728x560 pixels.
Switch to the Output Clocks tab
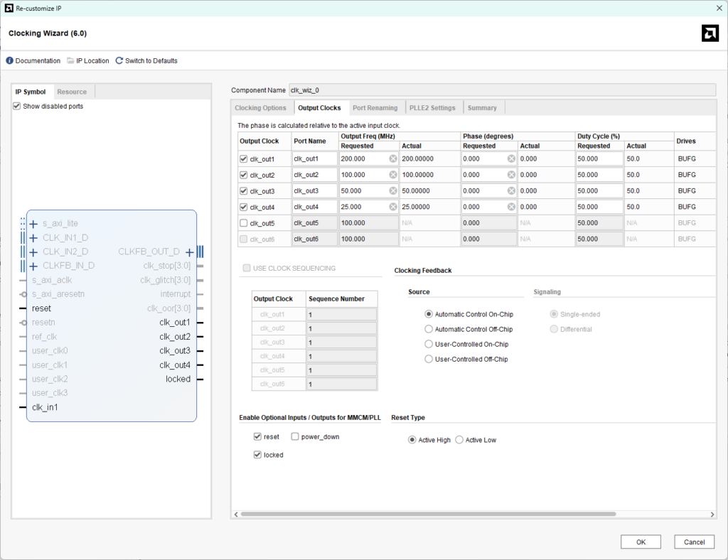point(319,107)
